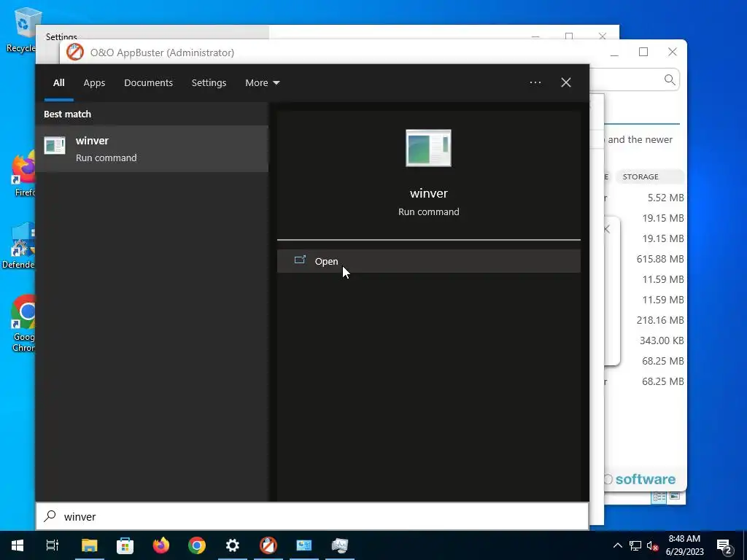747x560 pixels.
Task: Close the small popup behind search panel
Action: 606,230
